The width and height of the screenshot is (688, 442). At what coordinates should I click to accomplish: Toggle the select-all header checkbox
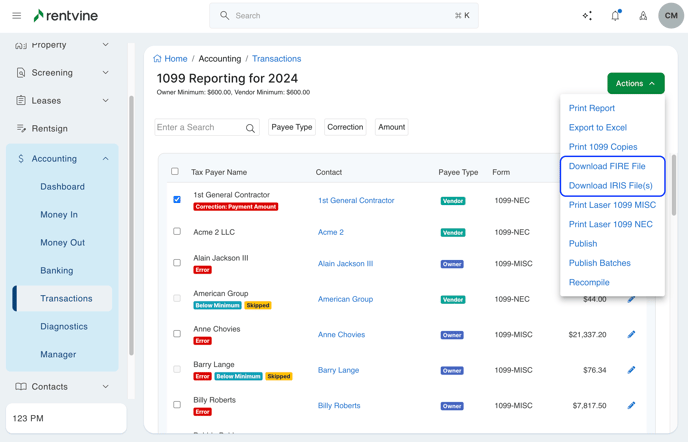pos(175,172)
